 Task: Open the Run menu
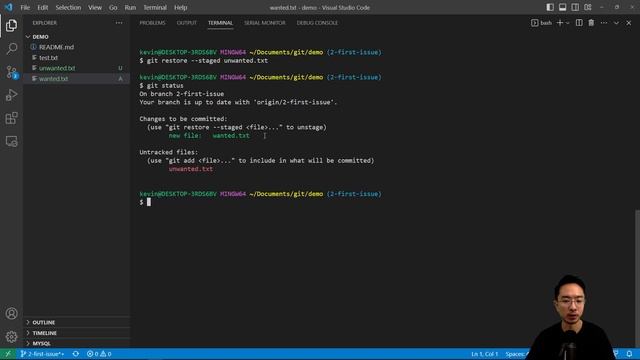130,7
